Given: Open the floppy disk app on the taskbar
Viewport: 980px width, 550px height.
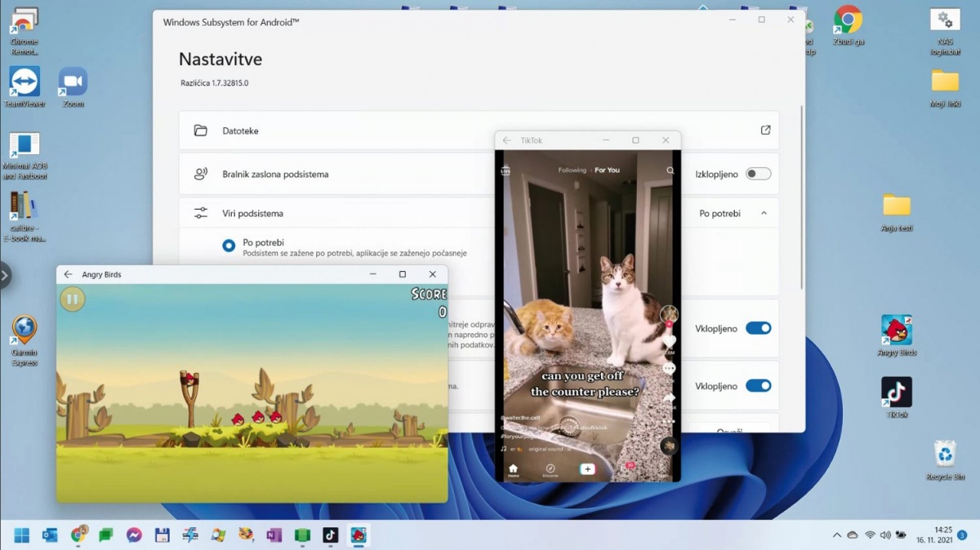Looking at the screenshot, I should (x=162, y=535).
